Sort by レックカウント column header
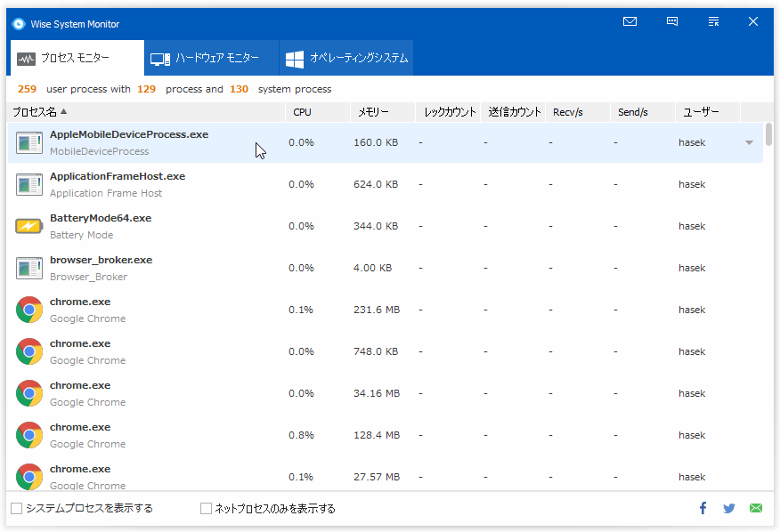The height and width of the screenshot is (532, 780). pyautogui.click(x=448, y=112)
